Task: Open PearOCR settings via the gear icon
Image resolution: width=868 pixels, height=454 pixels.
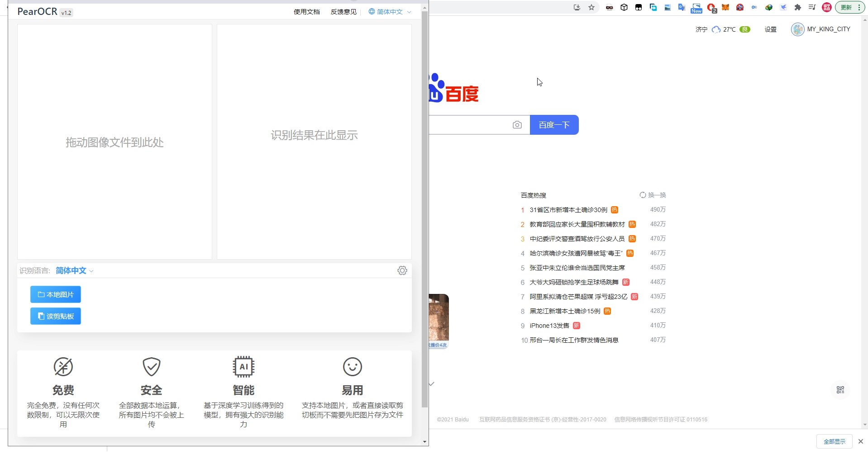Action: pos(402,270)
